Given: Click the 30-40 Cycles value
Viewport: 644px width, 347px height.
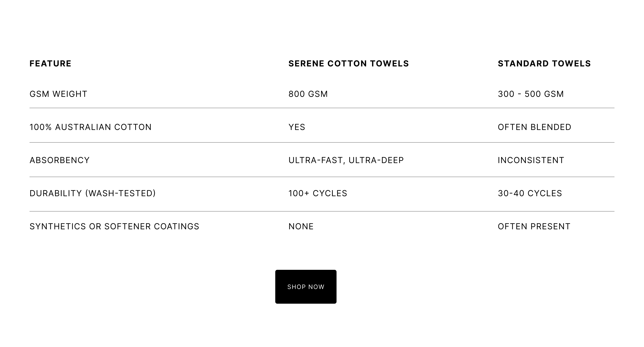Looking at the screenshot, I should click(x=530, y=193).
